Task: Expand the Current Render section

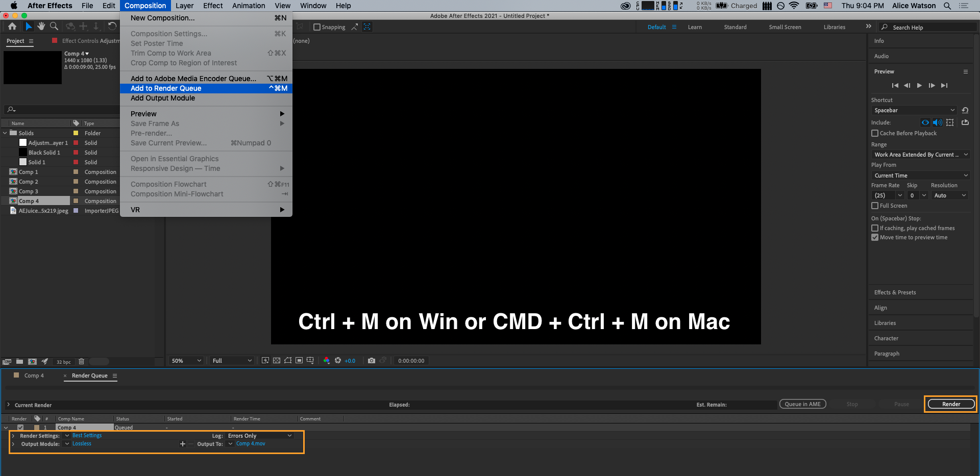Action: (x=8, y=405)
